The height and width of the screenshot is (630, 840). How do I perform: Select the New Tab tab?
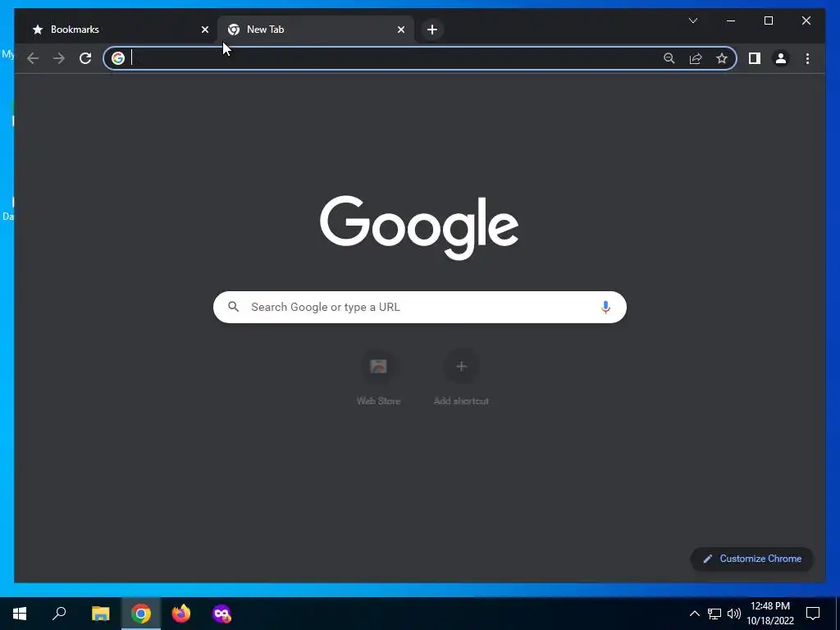pyautogui.click(x=316, y=30)
